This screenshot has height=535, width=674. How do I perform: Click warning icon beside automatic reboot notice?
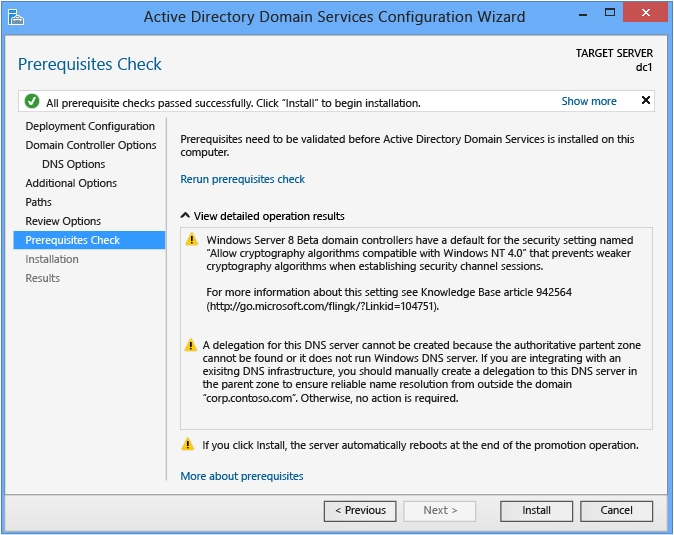[188, 444]
